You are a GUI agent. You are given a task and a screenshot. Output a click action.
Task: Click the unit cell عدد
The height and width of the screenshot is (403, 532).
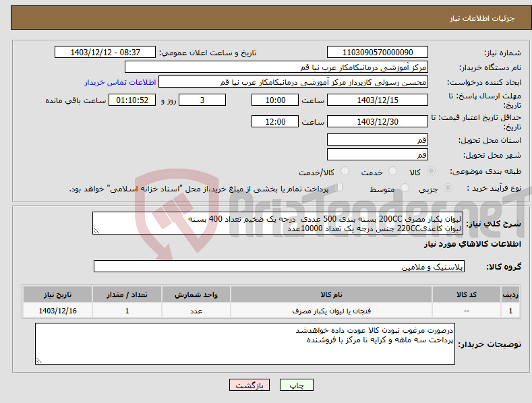click(x=196, y=311)
